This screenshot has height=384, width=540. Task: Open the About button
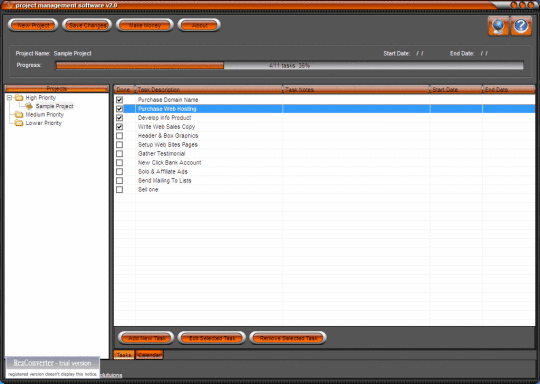pyautogui.click(x=199, y=25)
